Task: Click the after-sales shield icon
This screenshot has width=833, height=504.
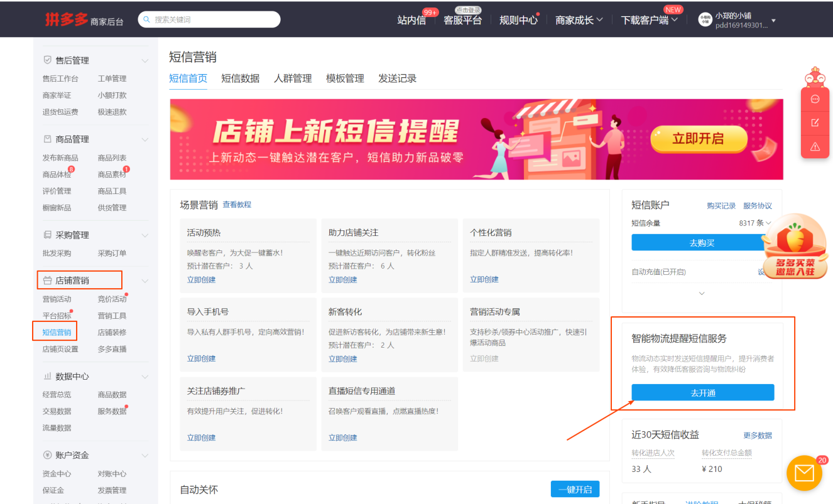Action: click(47, 60)
